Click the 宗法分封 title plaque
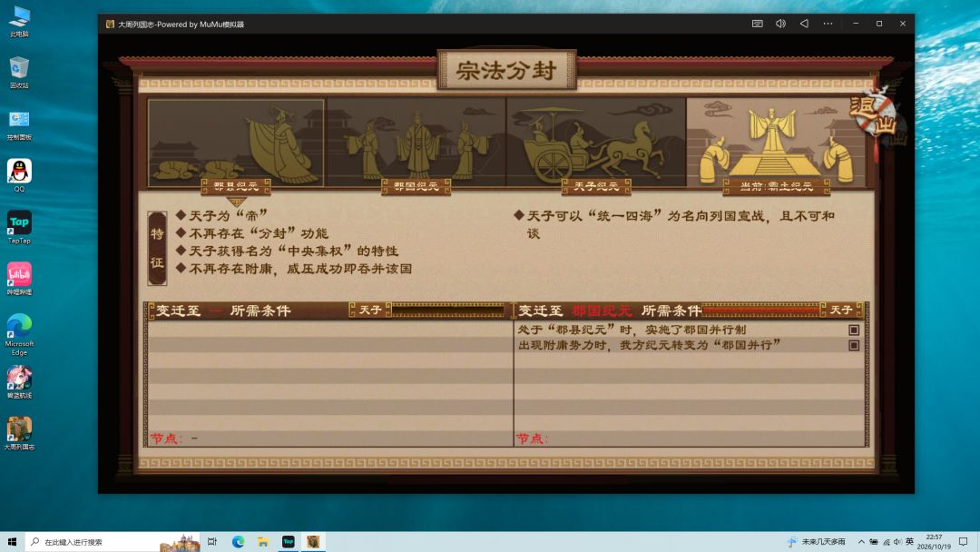This screenshot has height=552, width=980. point(506,70)
